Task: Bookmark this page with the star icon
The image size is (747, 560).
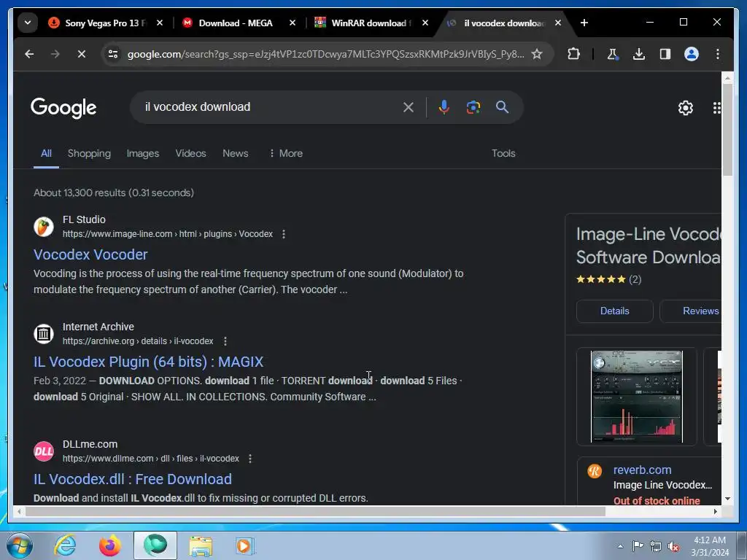Action: (537, 54)
